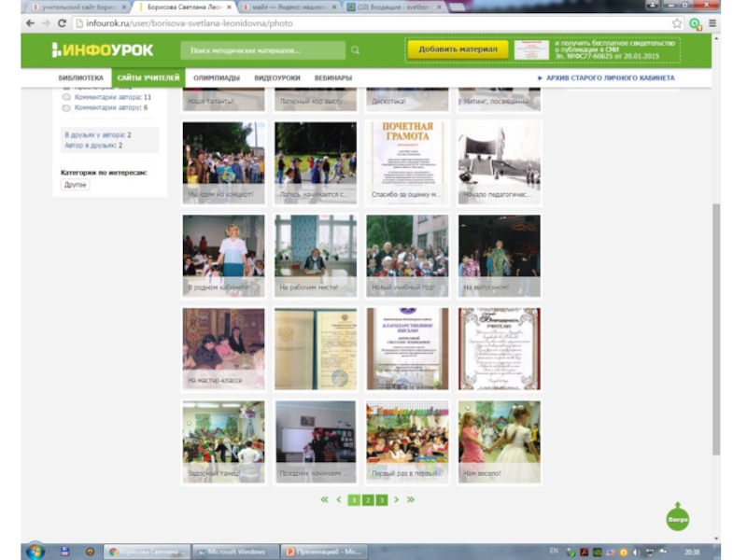Switch to учительский сайт browser tab
The image size is (747, 560).
pos(77,7)
